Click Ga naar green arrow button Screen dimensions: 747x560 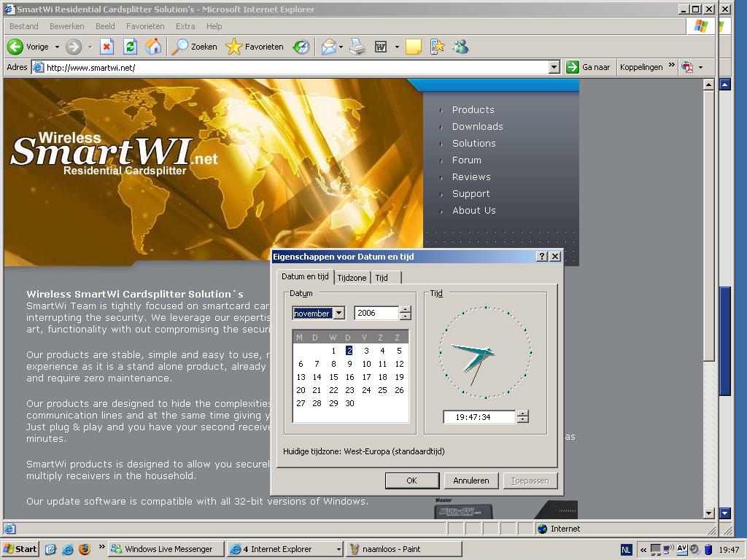click(589, 67)
